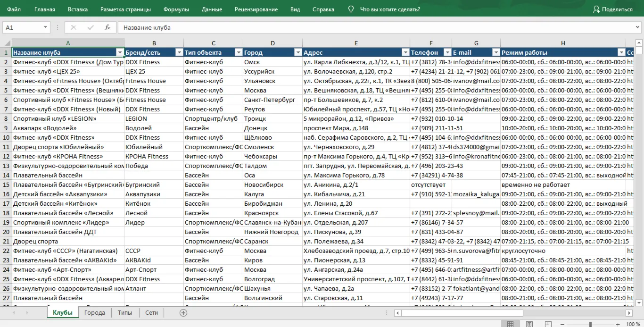644x327 pixels.
Task: Open the Формулы ribbon tab
Action: (x=176, y=9)
